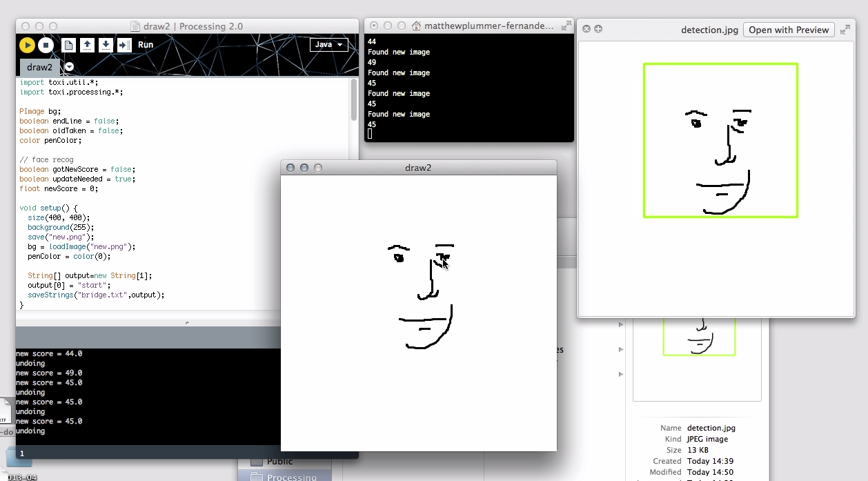Select the draw2 editor tab

(x=39, y=67)
